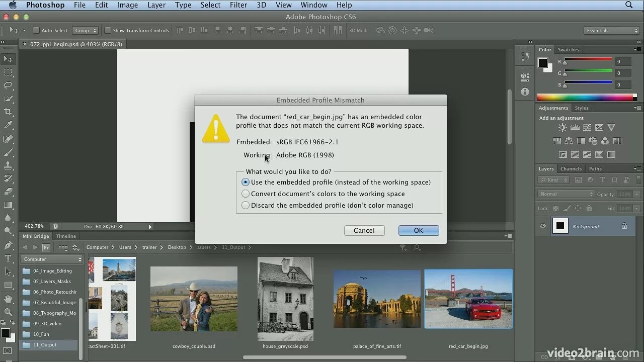
Task: Choose Use the embedded profile option
Action: click(x=246, y=183)
